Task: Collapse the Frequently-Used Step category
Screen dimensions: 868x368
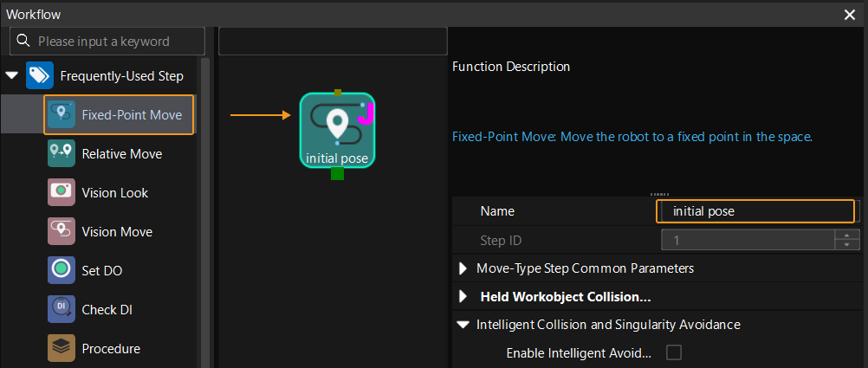Action: click(12, 75)
